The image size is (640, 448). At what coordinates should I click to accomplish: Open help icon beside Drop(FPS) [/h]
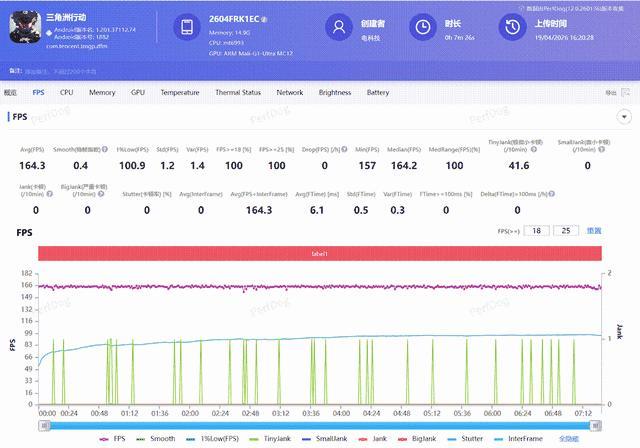344,149
